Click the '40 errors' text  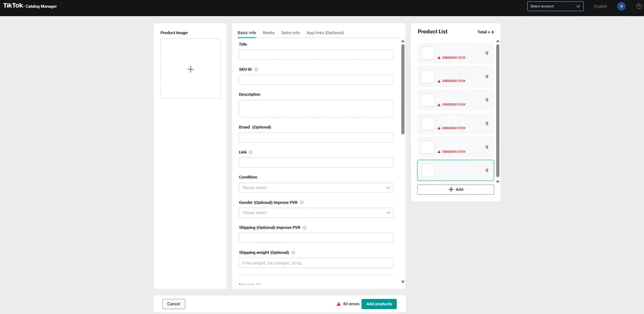tap(351, 304)
